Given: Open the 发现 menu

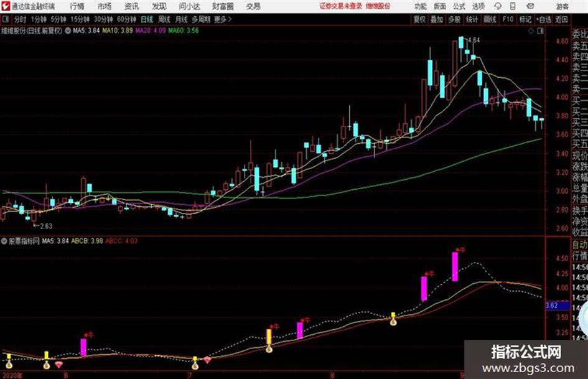Looking at the screenshot, I should point(159,6).
